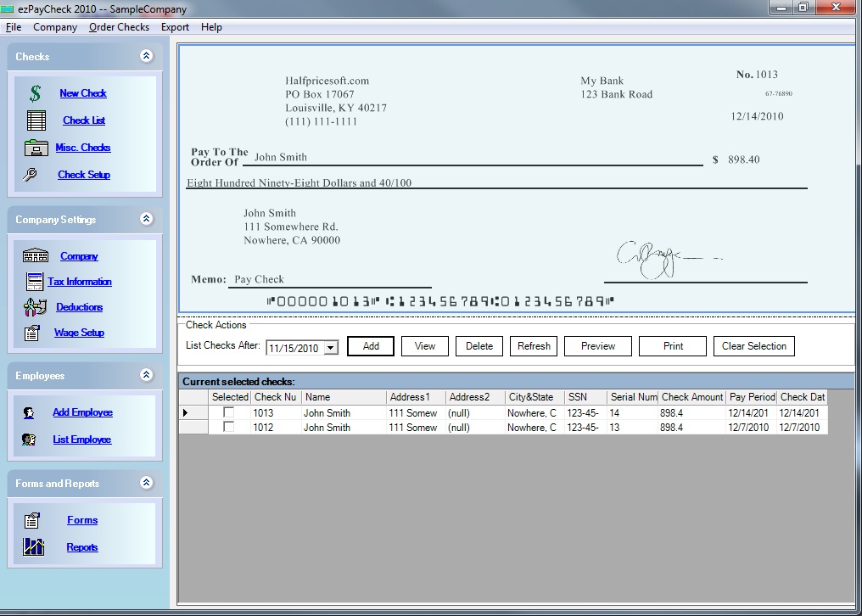Click the Refresh button

pyautogui.click(x=534, y=346)
